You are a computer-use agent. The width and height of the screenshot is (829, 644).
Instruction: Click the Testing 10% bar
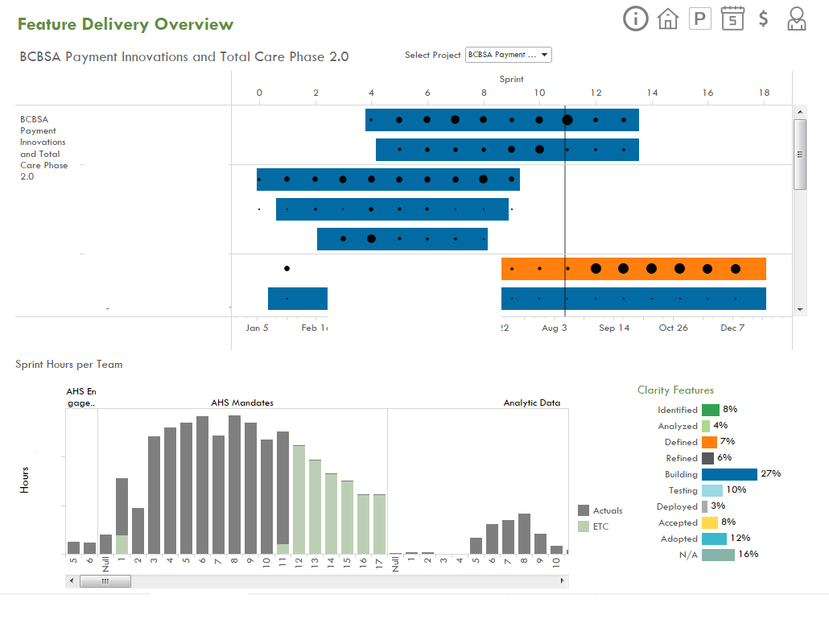(712, 490)
